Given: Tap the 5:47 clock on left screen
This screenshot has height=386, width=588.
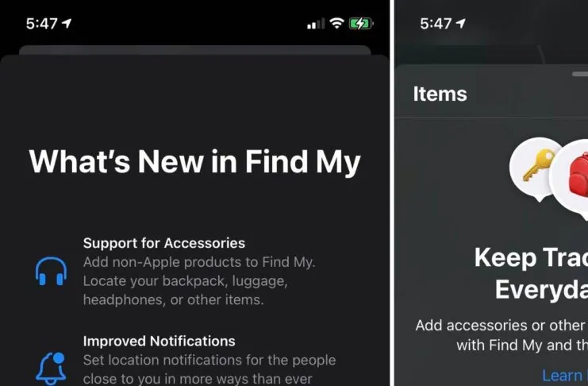Looking at the screenshot, I should tap(41, 24).
